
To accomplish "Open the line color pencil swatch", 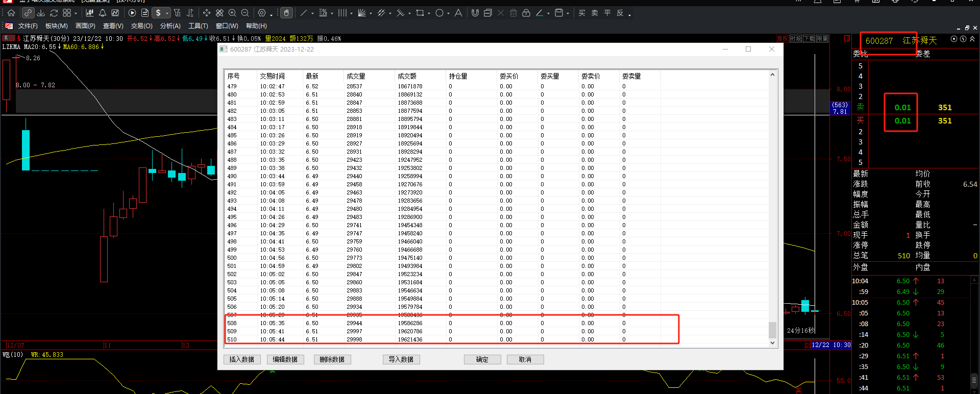I will tap(540, 13).
